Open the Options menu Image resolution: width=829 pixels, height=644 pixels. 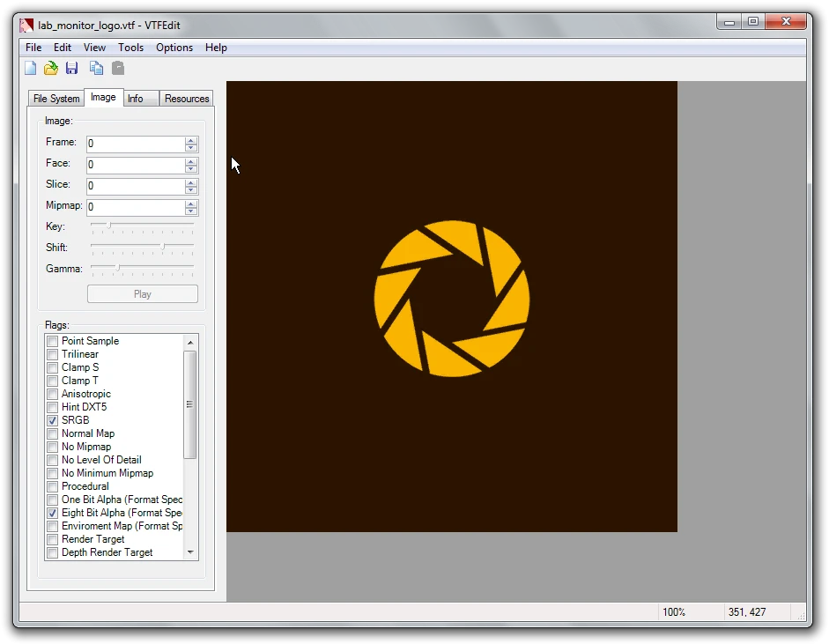[x=174, y=48]
